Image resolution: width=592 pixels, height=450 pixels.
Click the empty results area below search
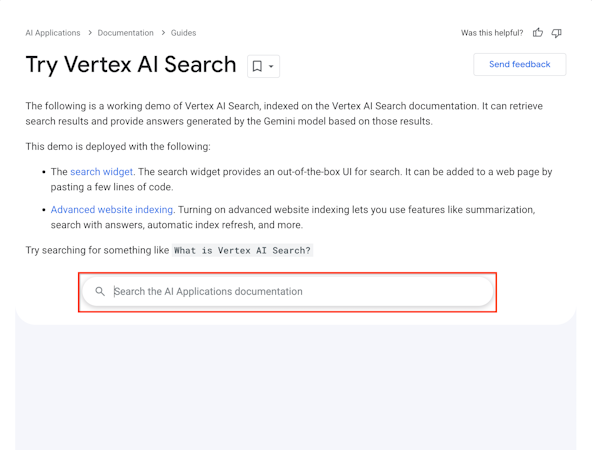(x=296, y=387)
